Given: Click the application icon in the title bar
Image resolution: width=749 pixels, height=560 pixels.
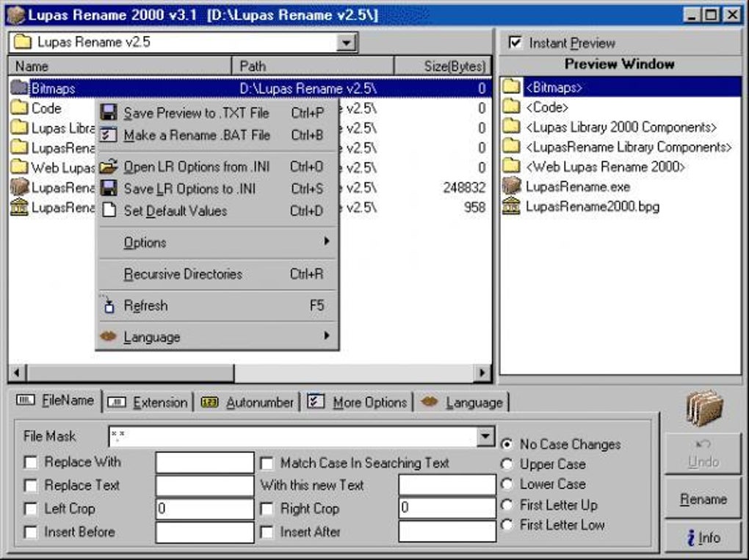Looking at the screenshot, I should [x=15, y=15].
